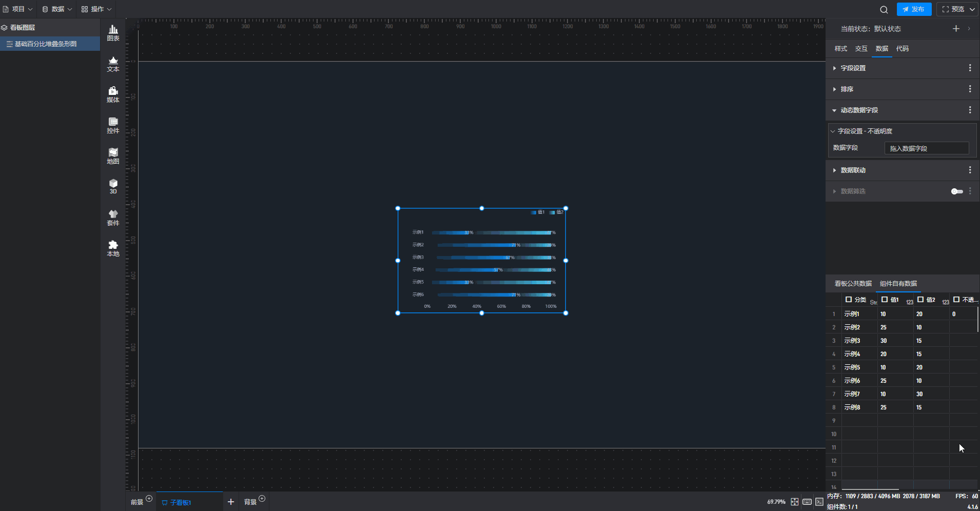Expand the 排序 section
Image resolution: width=980 pixels, height=511 pixels.
pos(847,89)
